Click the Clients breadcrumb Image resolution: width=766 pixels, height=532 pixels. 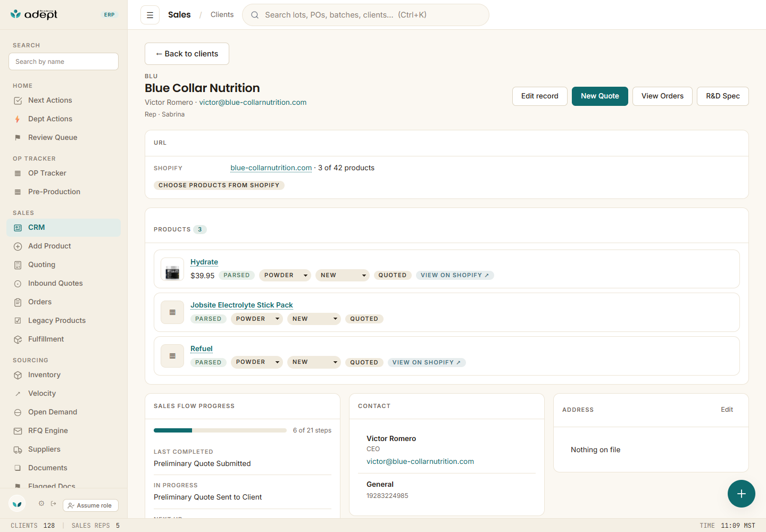(222, 15)
